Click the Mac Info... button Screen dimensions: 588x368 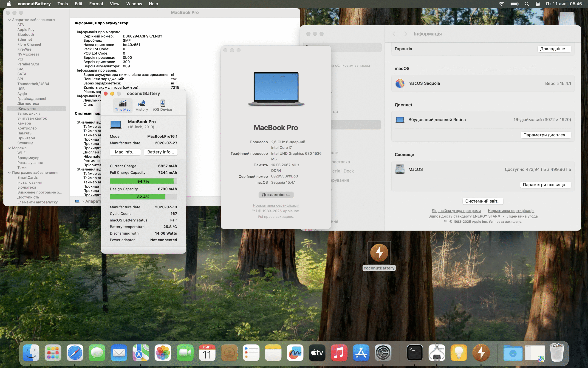(125, 152)
